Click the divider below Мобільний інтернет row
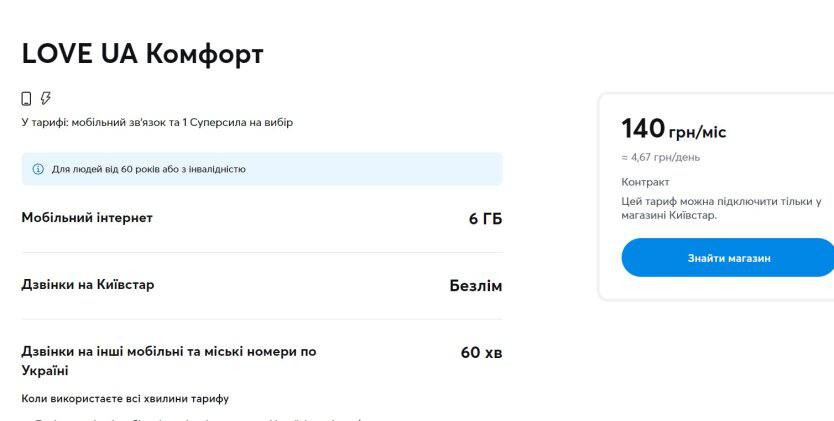This screenshot has height=421, width=834. [x=262, y=252]
